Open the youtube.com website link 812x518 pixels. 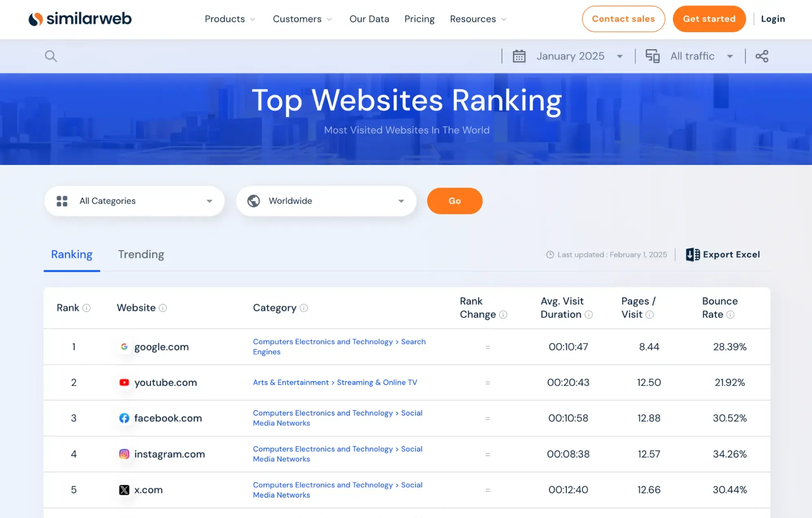pos(165,383)
